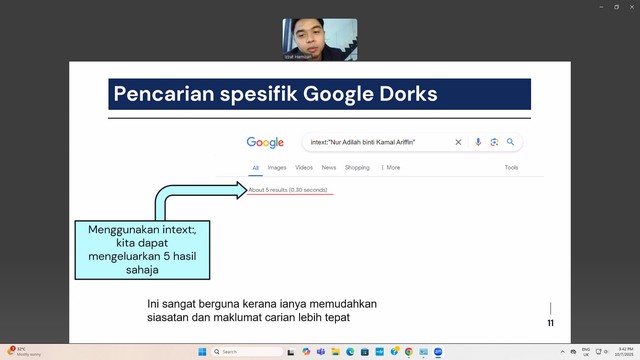Switch to the Zoom app in the taskbar

tap(438, 352)
